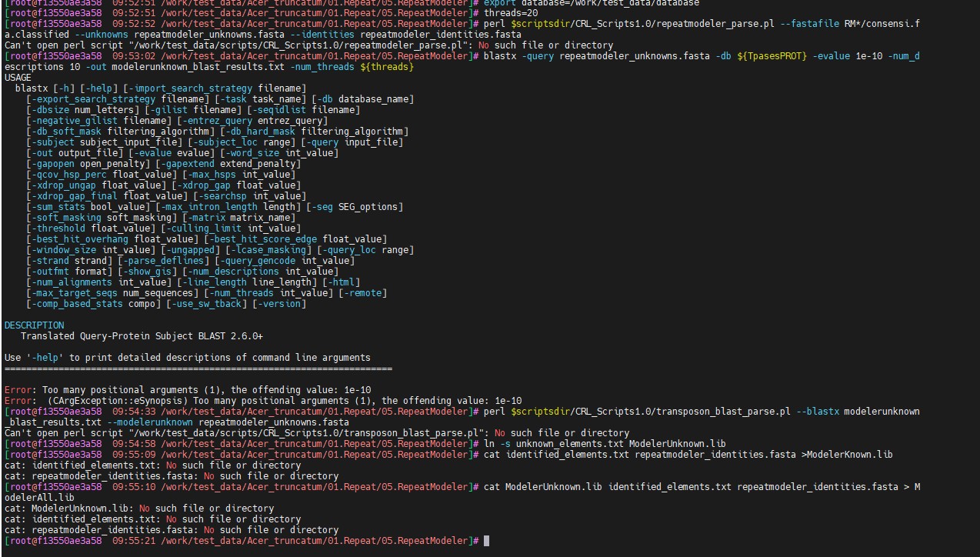The image size is (980, 557).
Task: Select the -export_search_strategy option text
Action: 90,99
